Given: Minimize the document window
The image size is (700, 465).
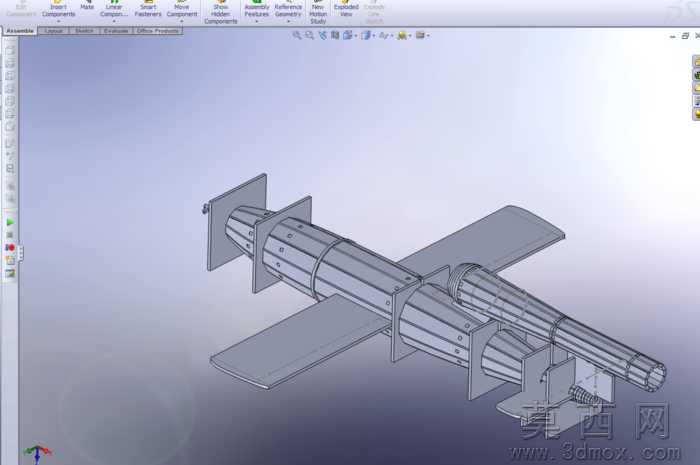Looking at the screenshot, I should point(673,36).
